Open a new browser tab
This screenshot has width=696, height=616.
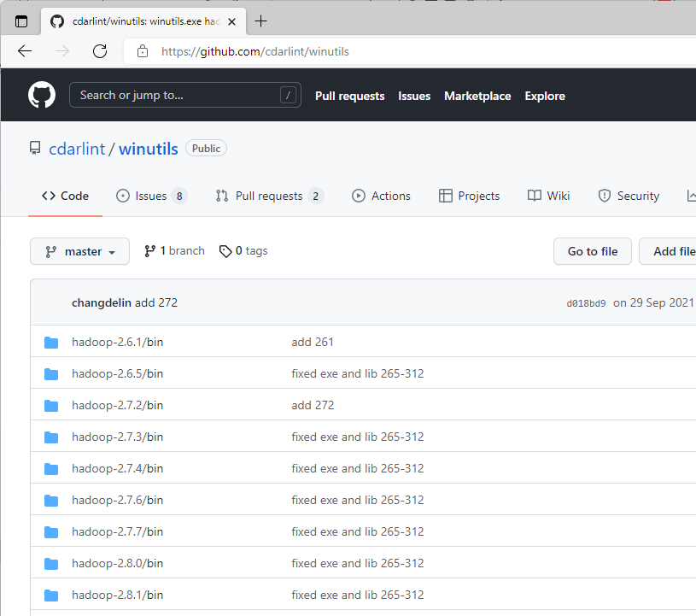[261, 21]
